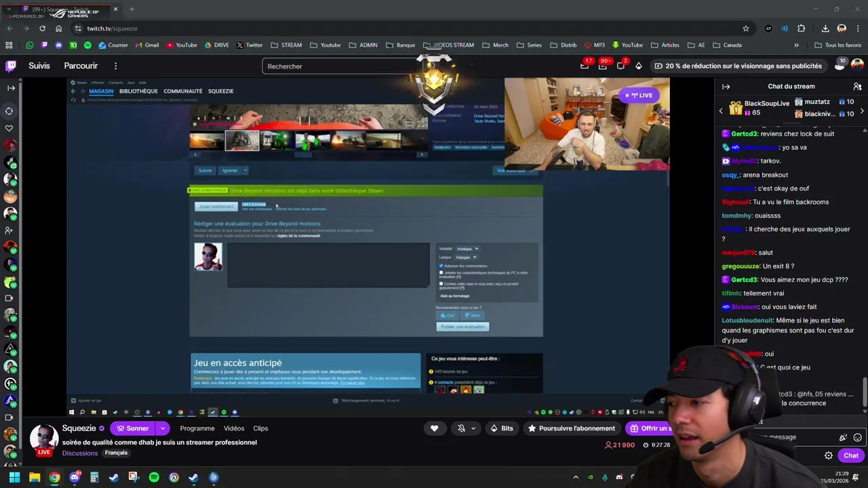Open the Clips tab

click(260, 428)
